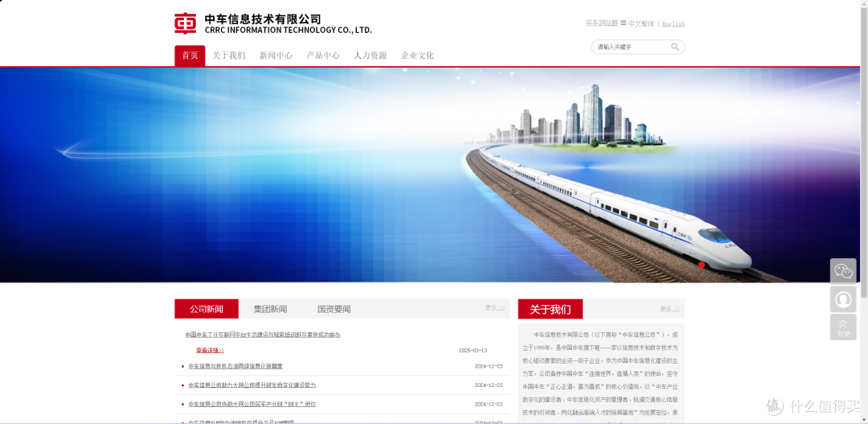Click the search magnifier icon

coord(675,47)
